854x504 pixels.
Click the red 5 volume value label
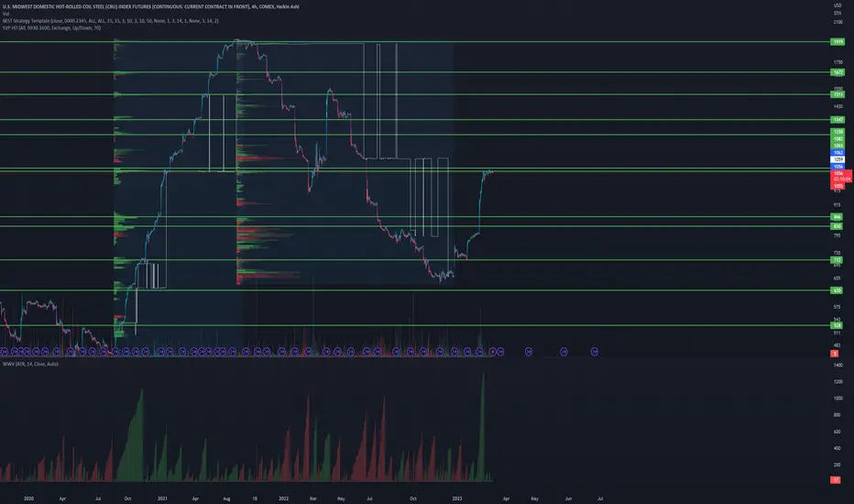point(835,354)
